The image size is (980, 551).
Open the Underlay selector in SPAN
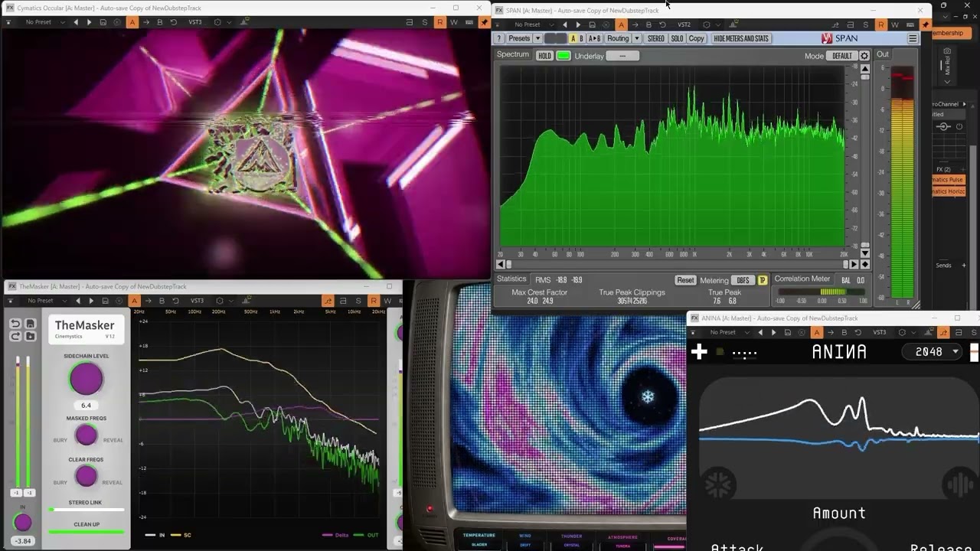[622, 56]
